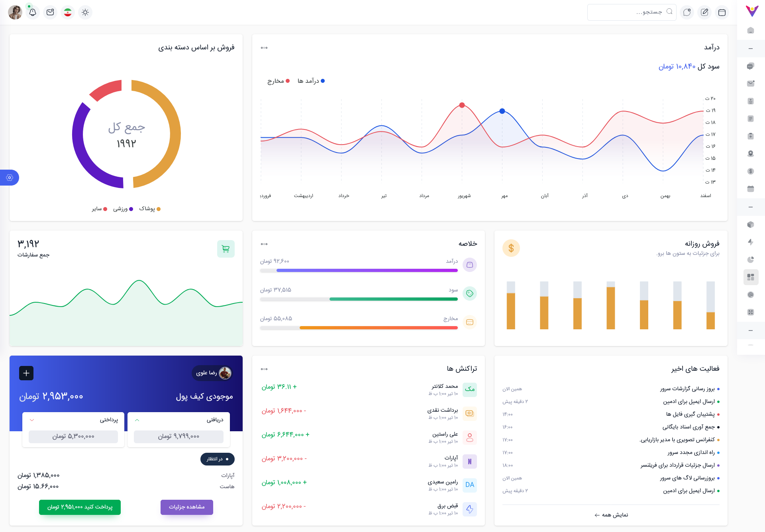Collapse the second sidebar section dash
Screen dimensions: 765x532
(751, 207)
